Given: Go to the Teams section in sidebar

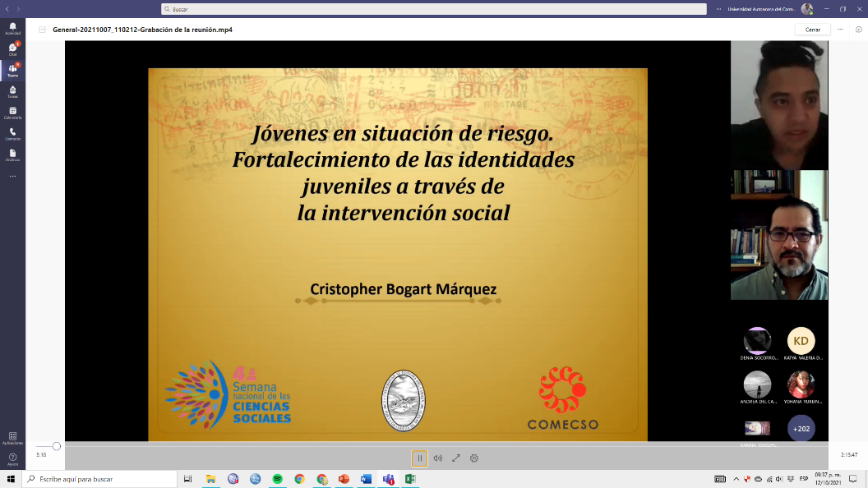Looking at the screenshot, I should click(x=12, y=71).
